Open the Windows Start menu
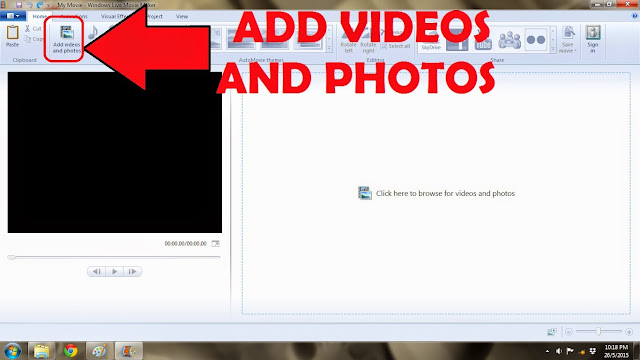Viewport: 640px width, 360px height. coord(13,351)
